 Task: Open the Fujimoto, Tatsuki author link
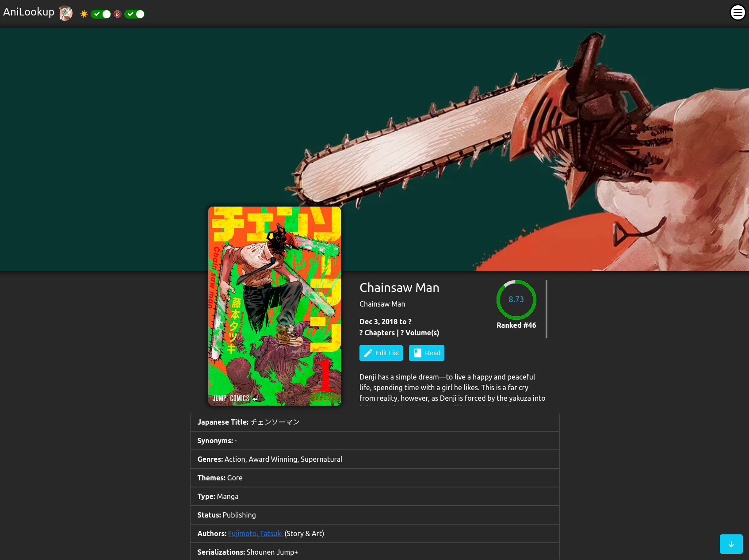click(255, 533)
